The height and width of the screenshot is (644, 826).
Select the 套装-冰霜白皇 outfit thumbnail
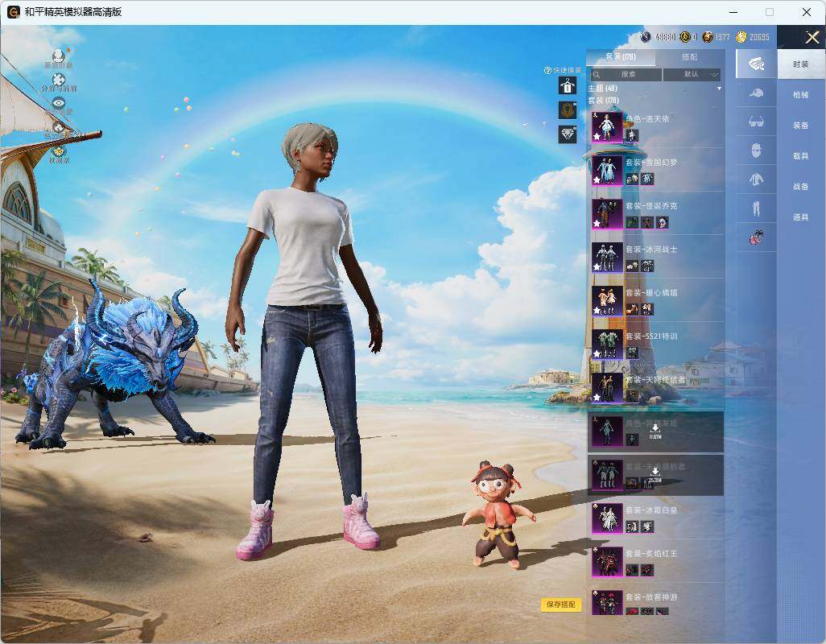[x=607, y=518]
